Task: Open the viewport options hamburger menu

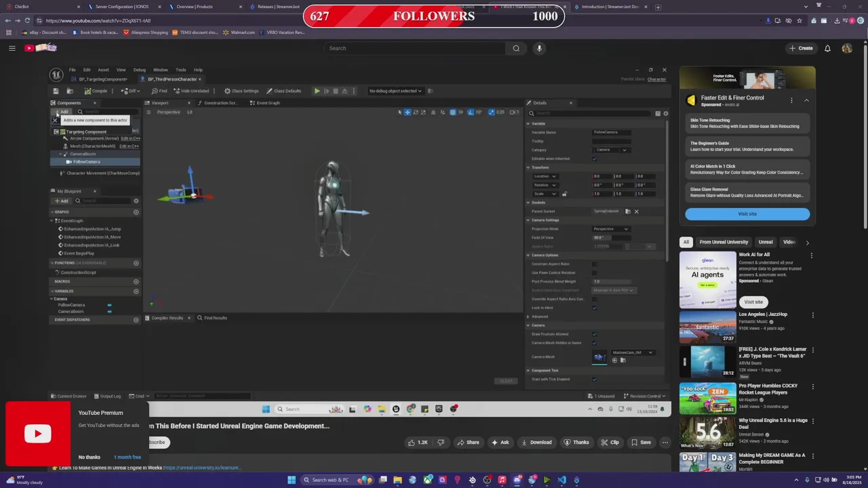Action: [x=149, y=112]
